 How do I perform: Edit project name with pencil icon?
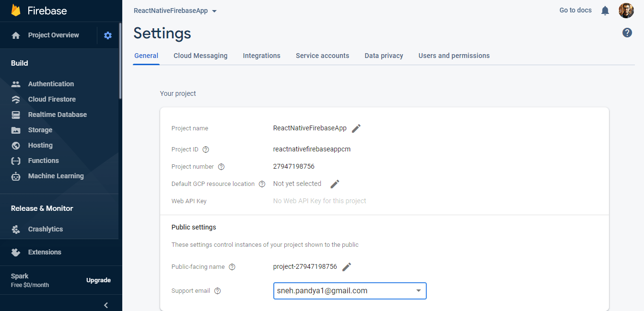(356, 128)
